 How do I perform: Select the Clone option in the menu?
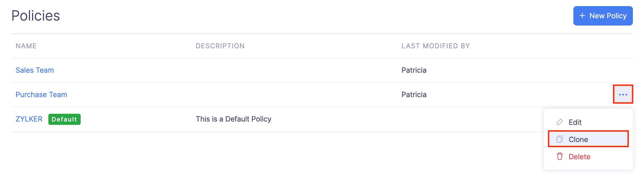coord(578,140)
